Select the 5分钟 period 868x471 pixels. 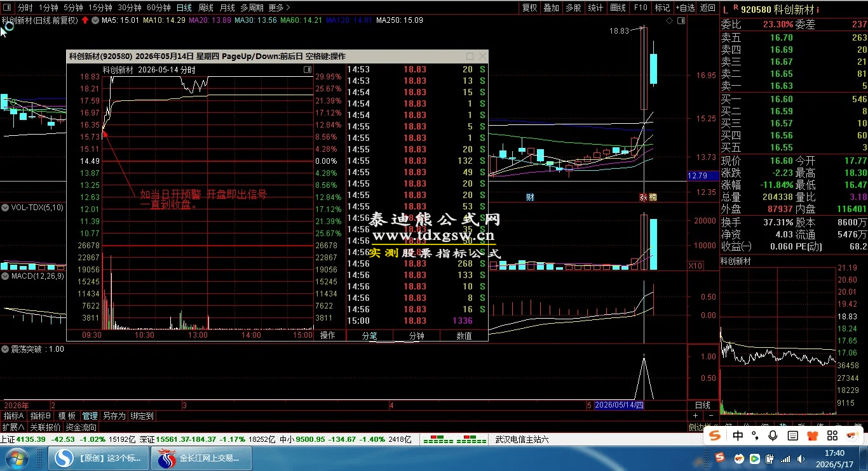pyautogui.click(x=73, y=8)
